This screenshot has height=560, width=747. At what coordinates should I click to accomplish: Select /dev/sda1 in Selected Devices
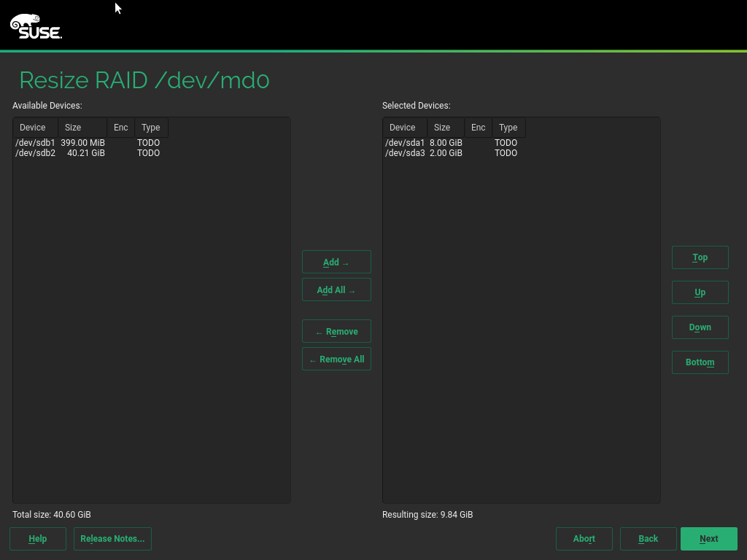[405, 143]
